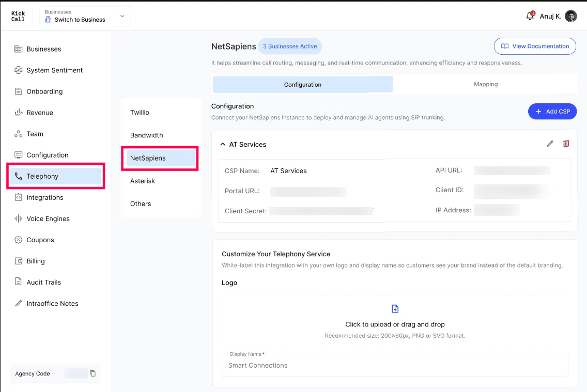Click the Onboarding sidebar icon

pos(18,91)
